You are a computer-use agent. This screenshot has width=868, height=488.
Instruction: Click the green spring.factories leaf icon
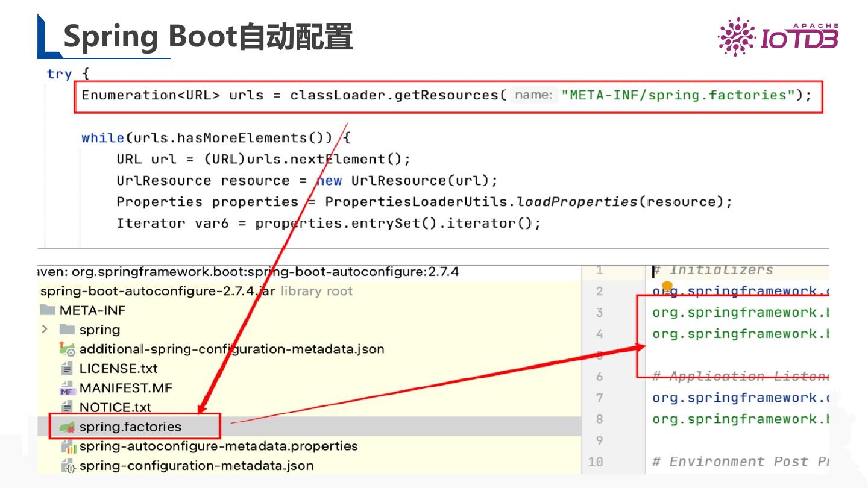coord(68,427)
